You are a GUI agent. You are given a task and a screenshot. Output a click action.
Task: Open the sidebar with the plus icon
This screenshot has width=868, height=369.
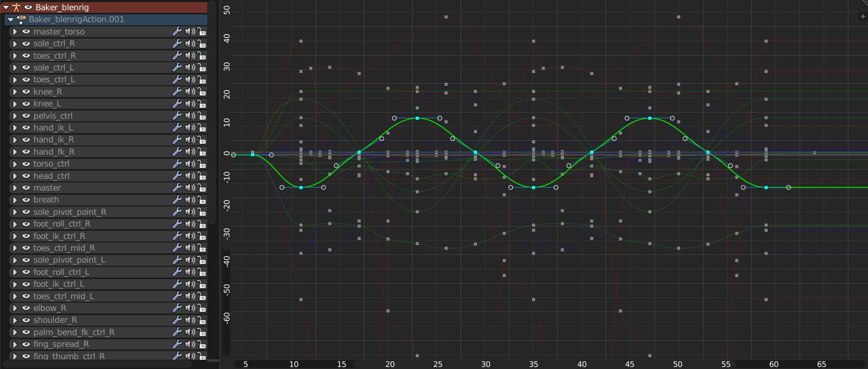point(863,16)
